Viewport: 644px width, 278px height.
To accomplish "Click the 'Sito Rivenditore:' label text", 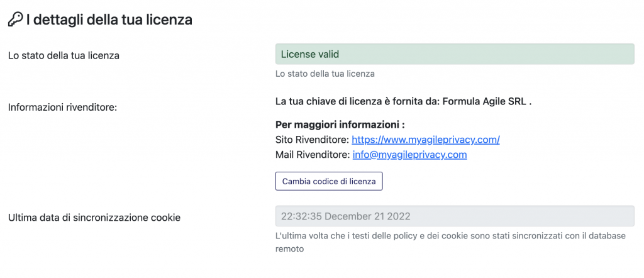I will (313, 140).
